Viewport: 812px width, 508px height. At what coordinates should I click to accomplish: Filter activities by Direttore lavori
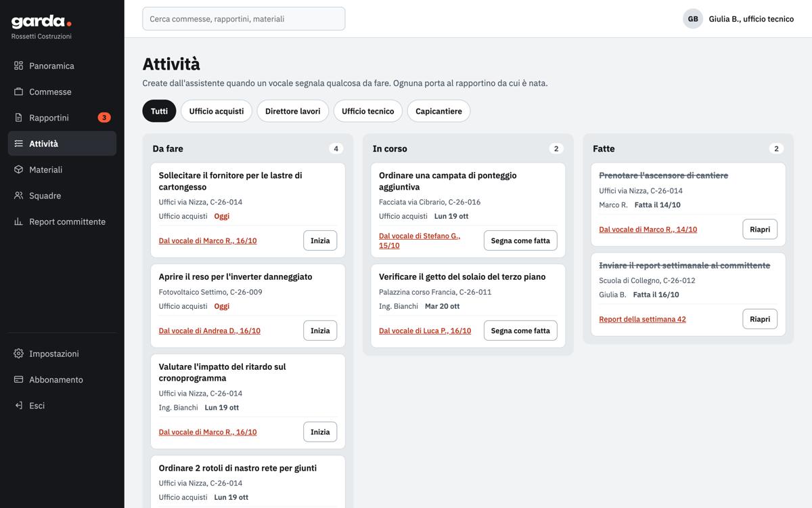[293, 111]
